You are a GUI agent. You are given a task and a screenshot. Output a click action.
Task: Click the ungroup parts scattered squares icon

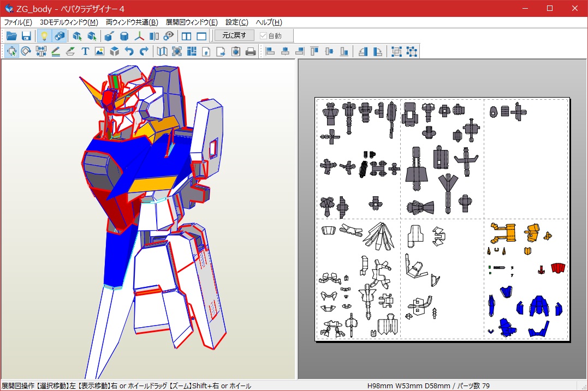point(411,51)
